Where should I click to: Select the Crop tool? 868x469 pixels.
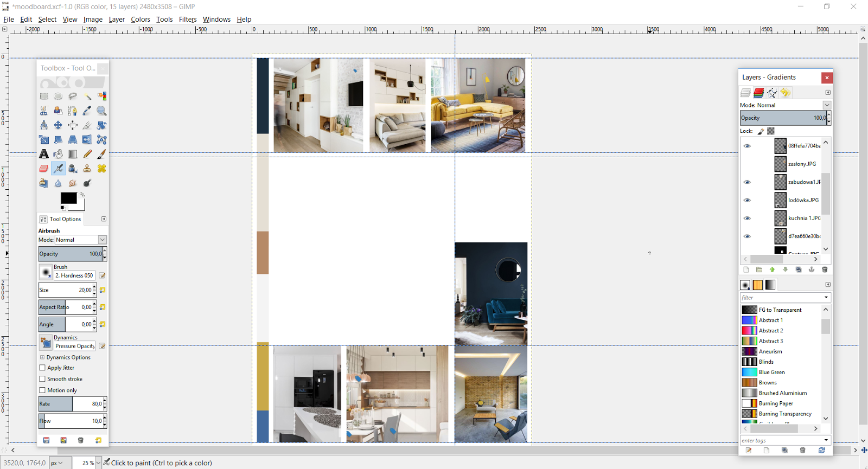click(x=87, y=125)
